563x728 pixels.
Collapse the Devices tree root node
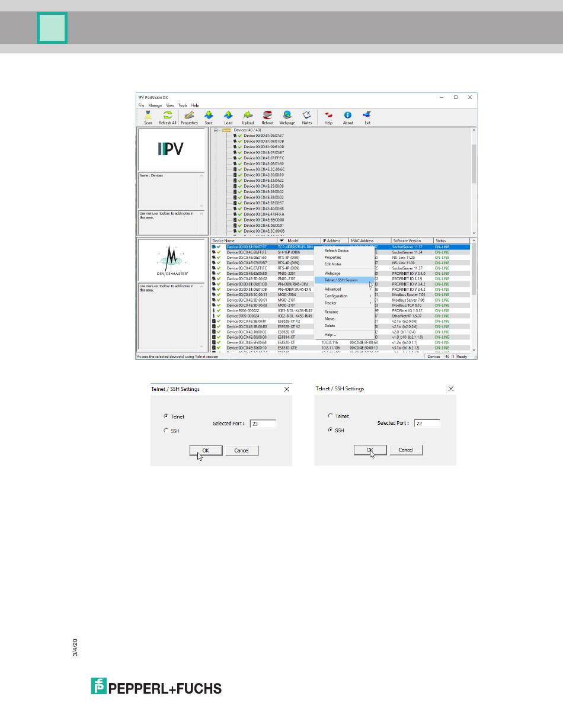tap(216, 130)
